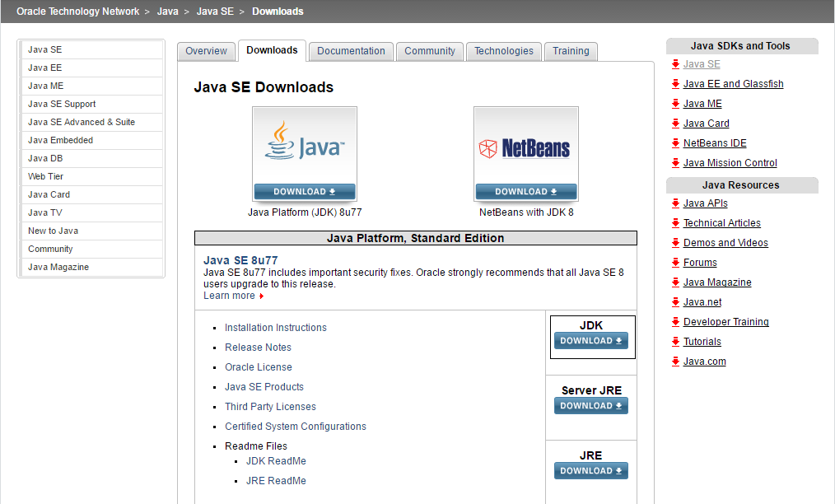835x504 pixels.
Task: Click red arrow icon beside Demos and Videos
Action: [675, 242]
